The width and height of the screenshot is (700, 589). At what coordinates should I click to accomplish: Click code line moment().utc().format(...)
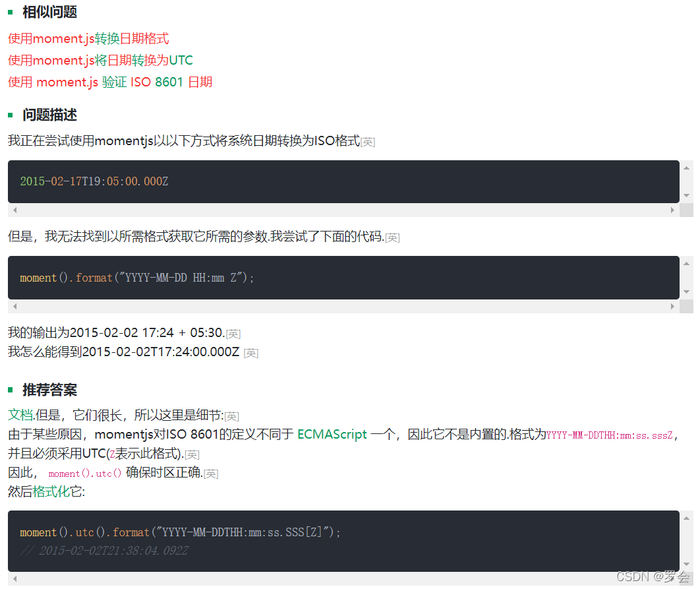pos(180,532)
